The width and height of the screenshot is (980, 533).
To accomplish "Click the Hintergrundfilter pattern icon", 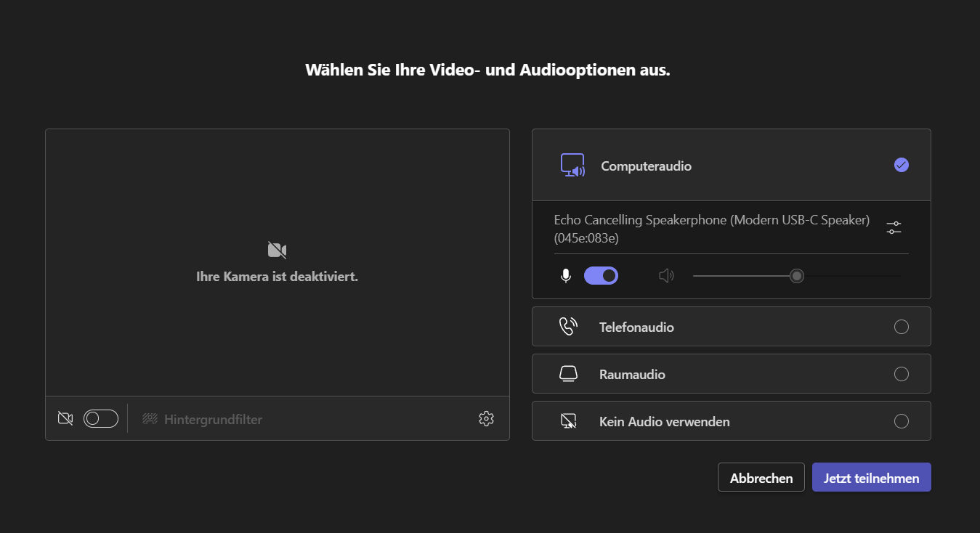I will tap(150, 419).
